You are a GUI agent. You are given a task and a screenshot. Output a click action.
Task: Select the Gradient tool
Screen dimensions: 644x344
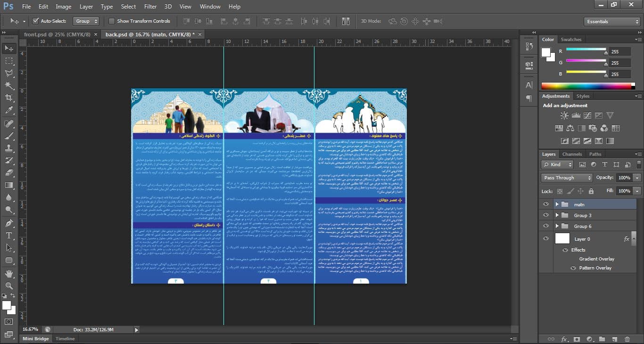9,185
